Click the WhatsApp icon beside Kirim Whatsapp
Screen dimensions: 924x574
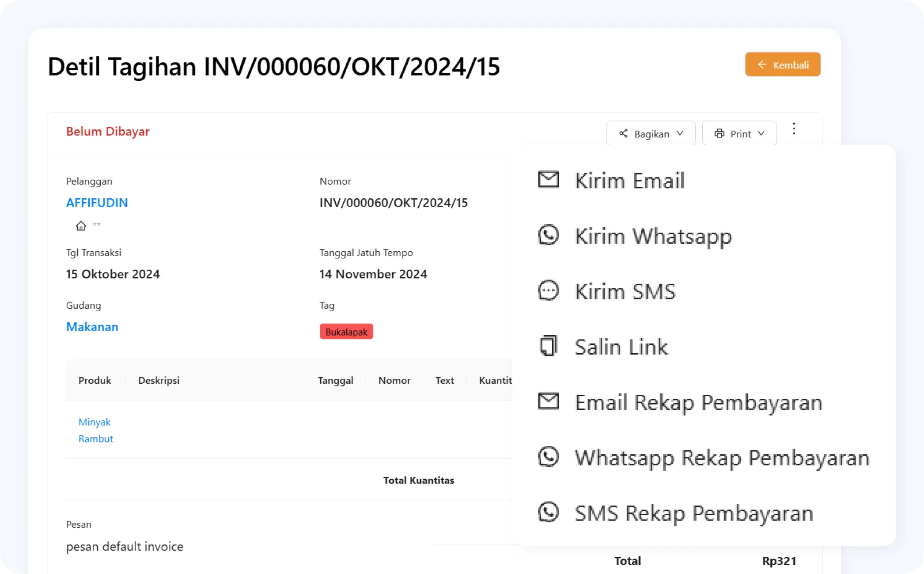[549, 235]
